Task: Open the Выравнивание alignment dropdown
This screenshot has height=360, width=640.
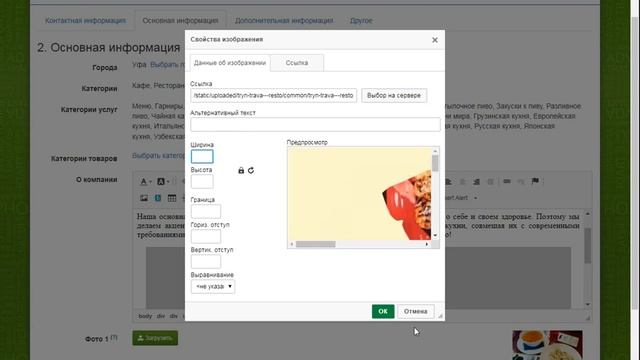Action: [x=213, y=287]
